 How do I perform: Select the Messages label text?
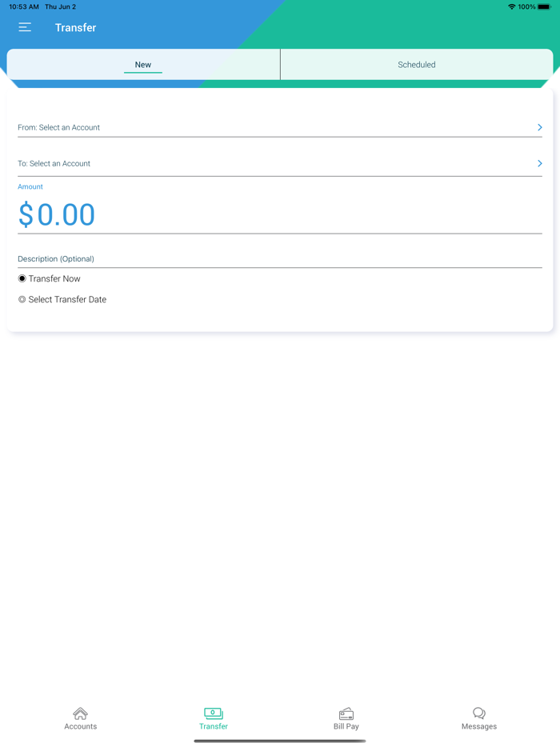(x=478, y=726)
